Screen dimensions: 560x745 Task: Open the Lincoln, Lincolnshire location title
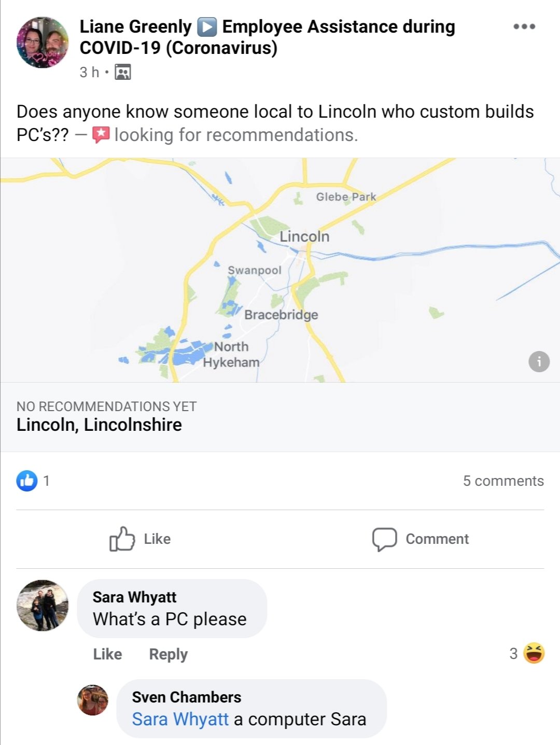pyautogui.click(x=99, y=425)
